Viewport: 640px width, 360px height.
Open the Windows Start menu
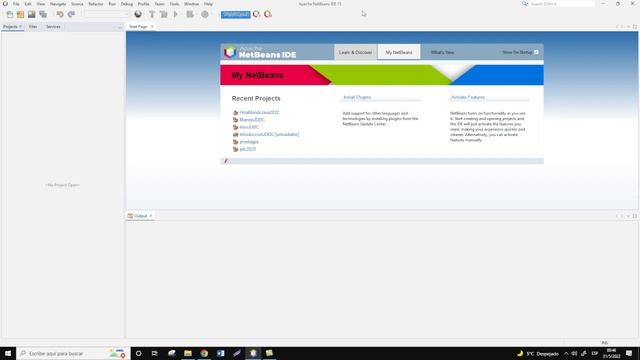[8, 353]
